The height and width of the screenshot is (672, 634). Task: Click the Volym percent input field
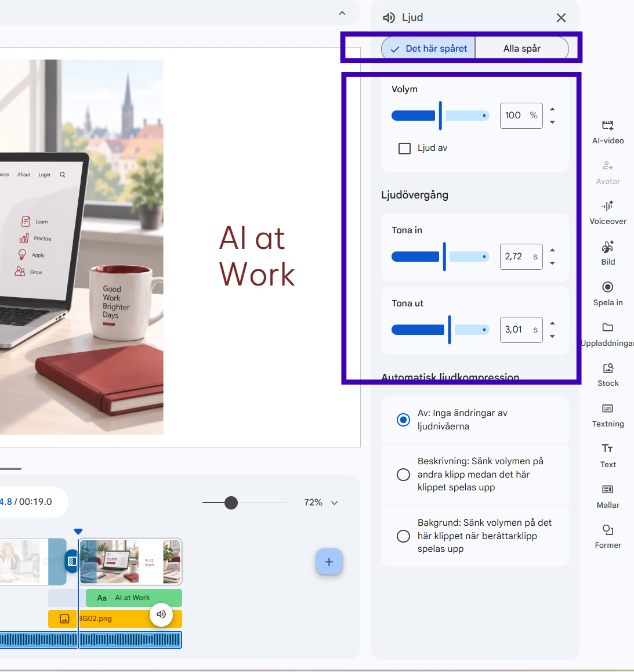(x=521, y=115)
